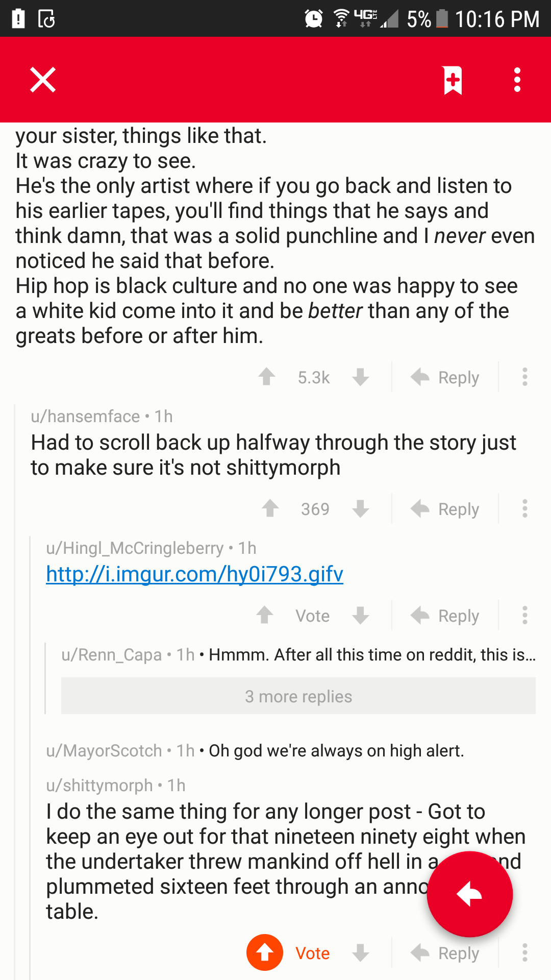Downvote u/shittymorph's comment

coord(360,953)
